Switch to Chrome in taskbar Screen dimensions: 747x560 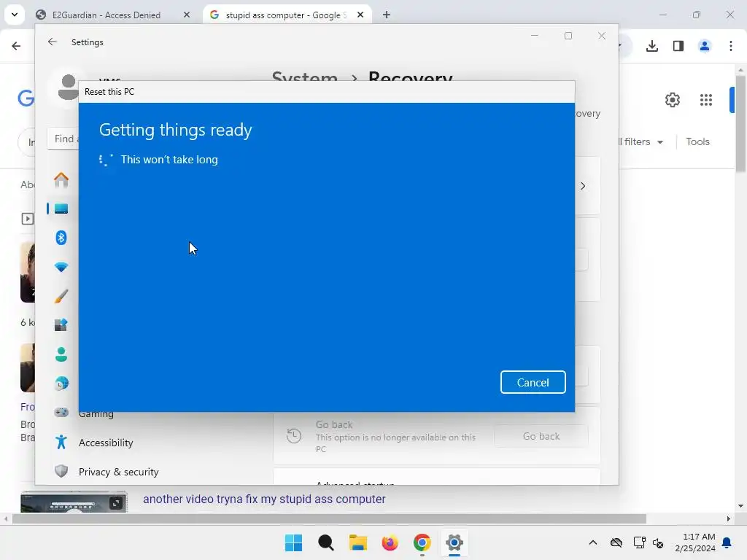422,542
